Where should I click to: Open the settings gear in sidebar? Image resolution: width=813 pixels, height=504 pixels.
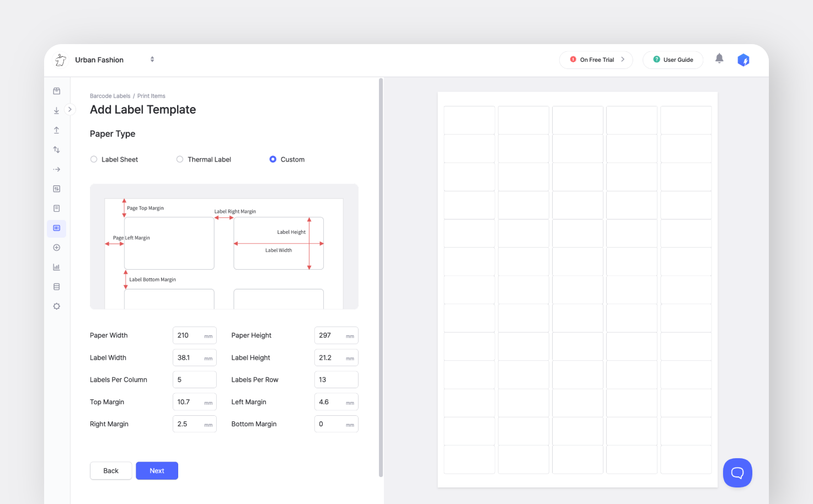click(56, 306)
